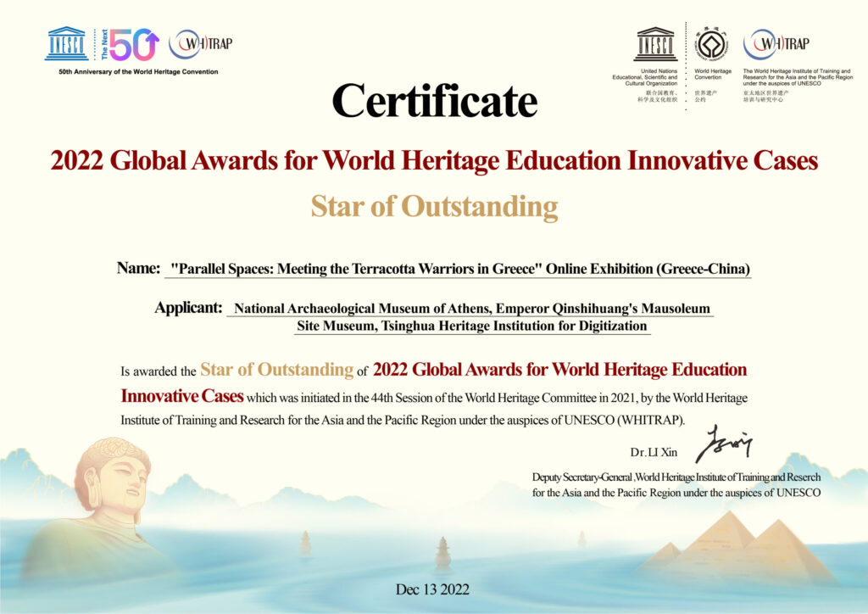
Task: Click the UNESCO logo above 'United Nations Educational' caption
Action: [x=655, y=44]
